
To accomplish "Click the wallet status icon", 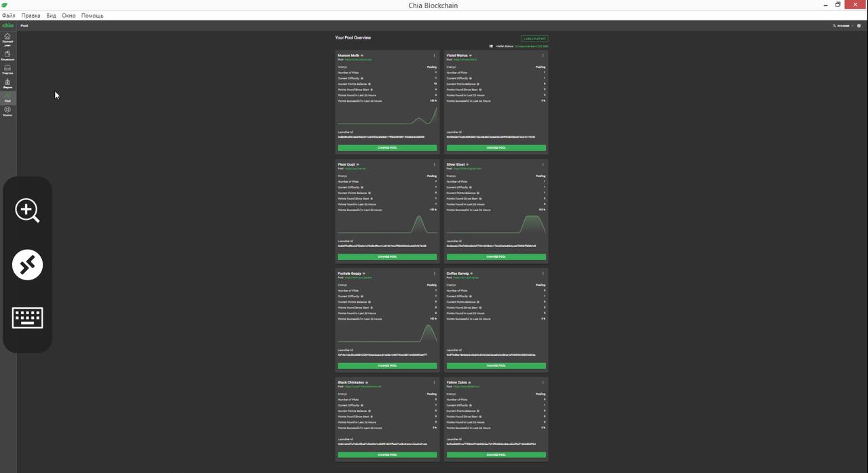I will coord(491,46).
